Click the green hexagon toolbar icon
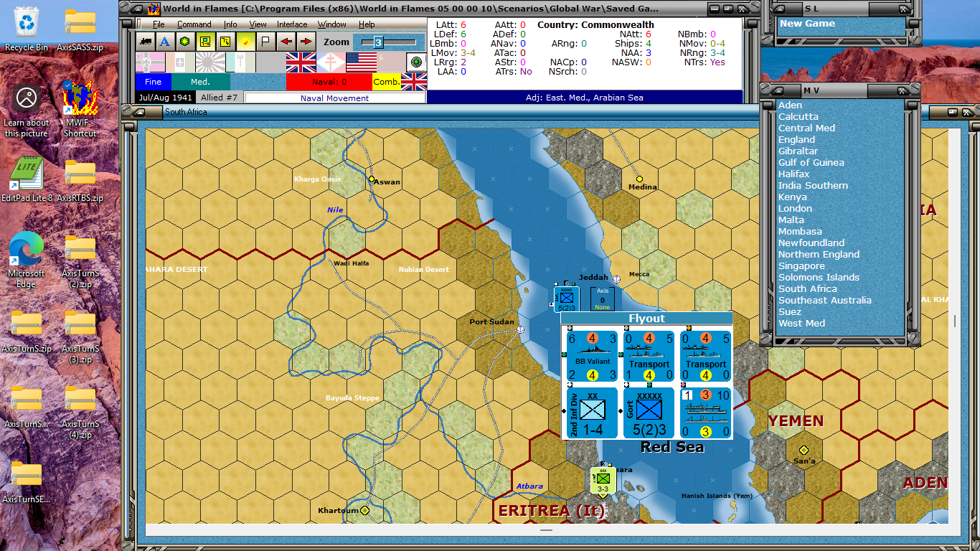Screen dimensions: 980x551 click(x=185, y=42)
